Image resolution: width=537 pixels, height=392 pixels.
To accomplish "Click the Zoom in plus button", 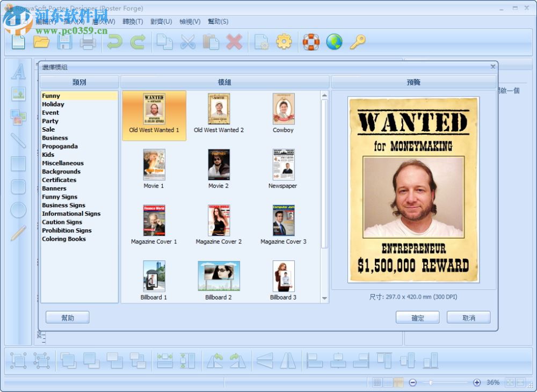I will 477,382.
